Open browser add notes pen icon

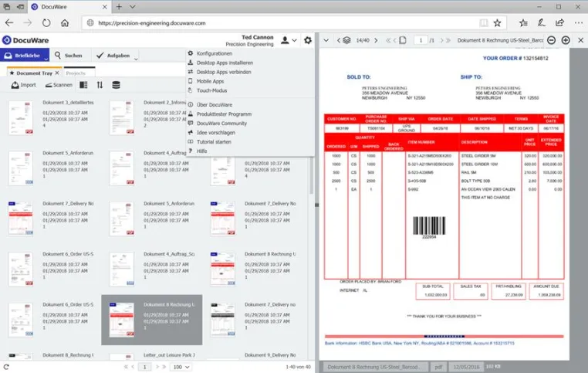[541, 23]
